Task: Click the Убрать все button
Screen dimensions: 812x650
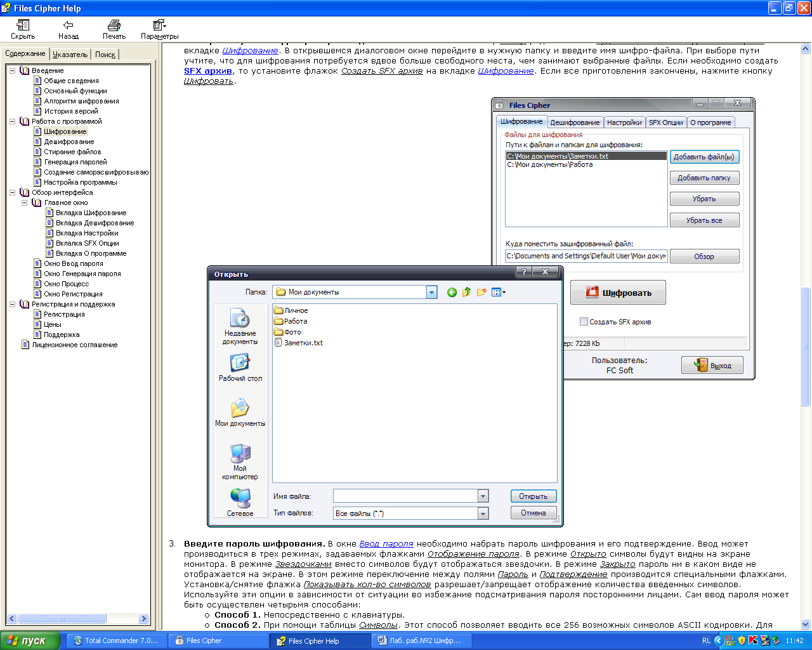Action: pyautogui.click(x=704, y=220)
